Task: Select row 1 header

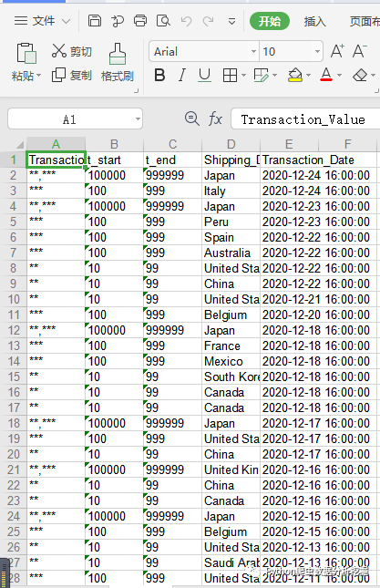Action: (14, 160)
